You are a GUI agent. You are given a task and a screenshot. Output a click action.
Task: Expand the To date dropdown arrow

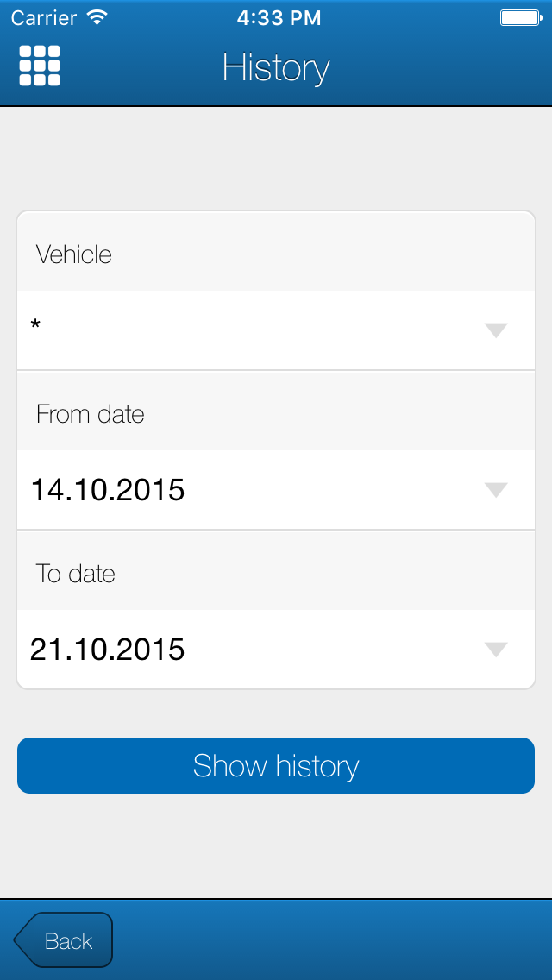pos(496,650)
